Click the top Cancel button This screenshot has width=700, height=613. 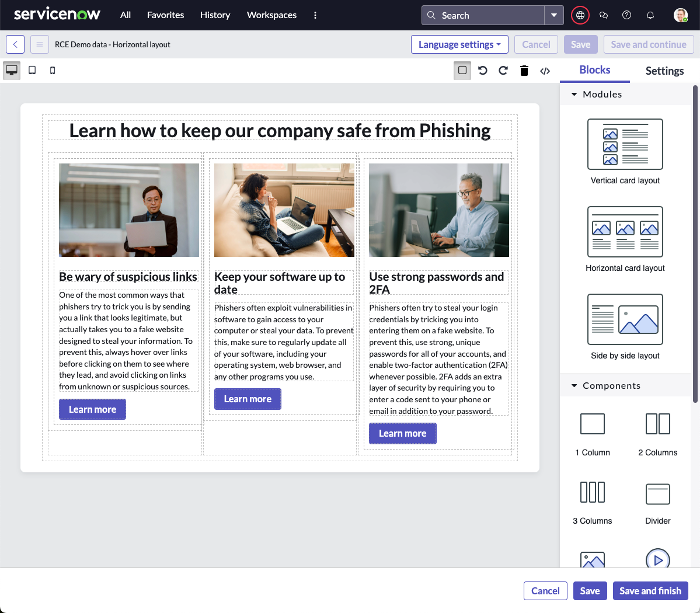pyautogui.click(x=536, y=44)
